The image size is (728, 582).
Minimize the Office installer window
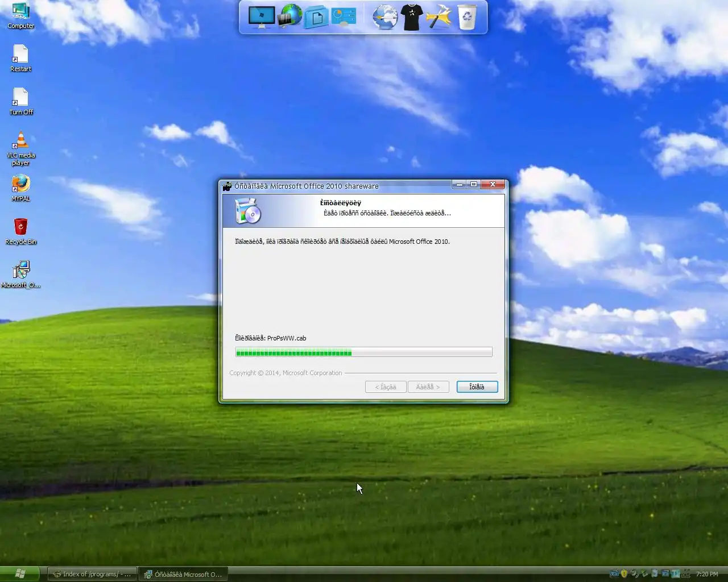tap(460, 185)
